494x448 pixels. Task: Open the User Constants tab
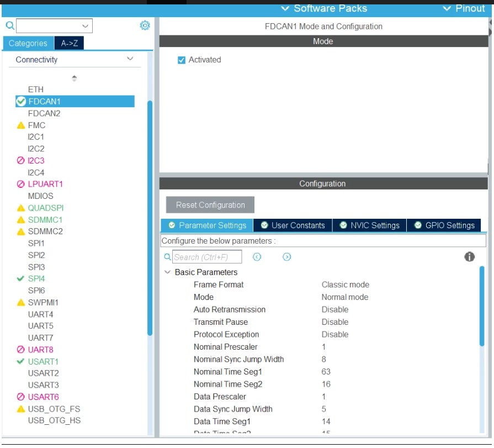[293, 225]
